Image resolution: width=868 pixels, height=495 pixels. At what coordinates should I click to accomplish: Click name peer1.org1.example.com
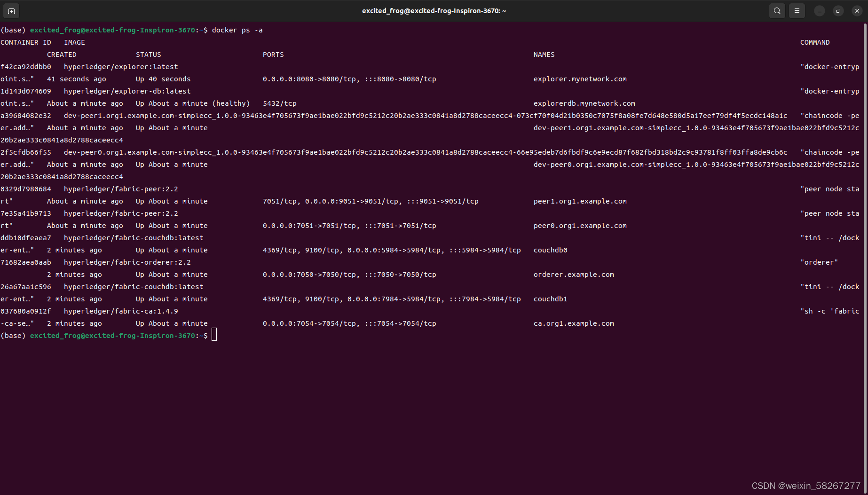point(580,201)
